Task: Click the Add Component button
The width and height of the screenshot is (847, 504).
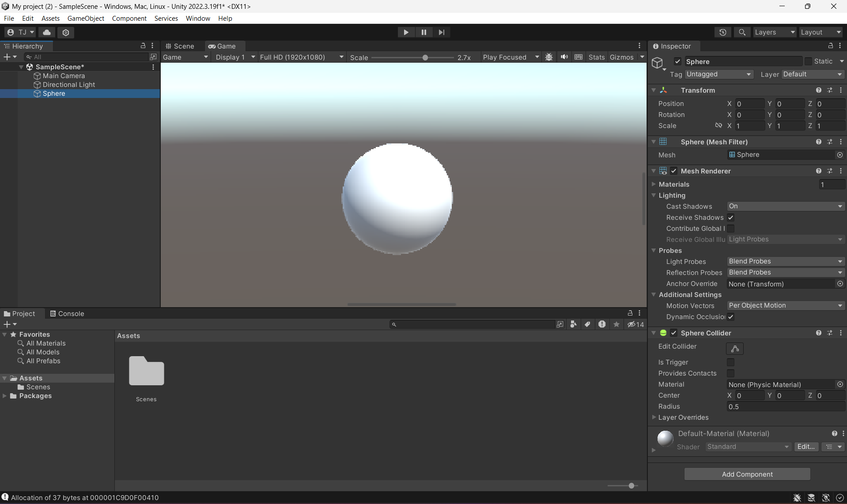Action: click(x=747, y=474)
